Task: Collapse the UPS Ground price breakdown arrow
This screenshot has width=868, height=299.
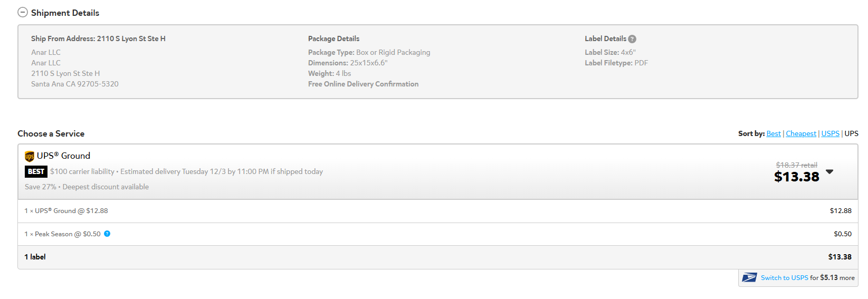Action: click(x=829, y=171)
